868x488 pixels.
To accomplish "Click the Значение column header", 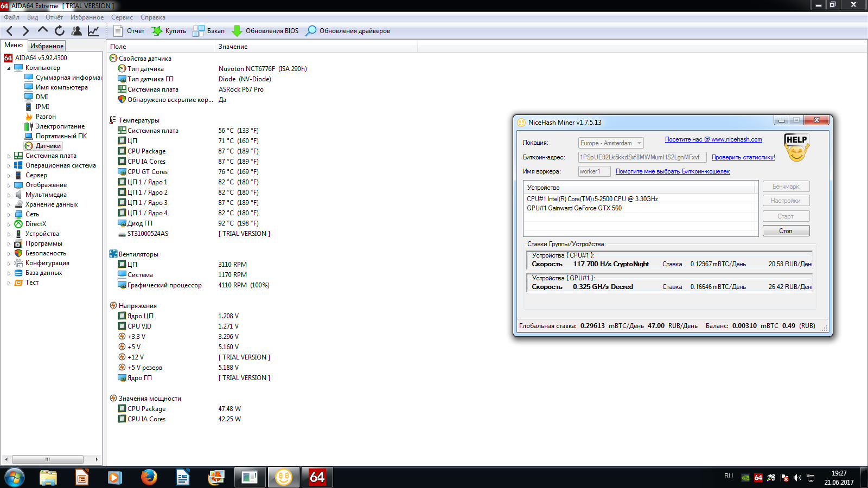I will coord(316,47).
